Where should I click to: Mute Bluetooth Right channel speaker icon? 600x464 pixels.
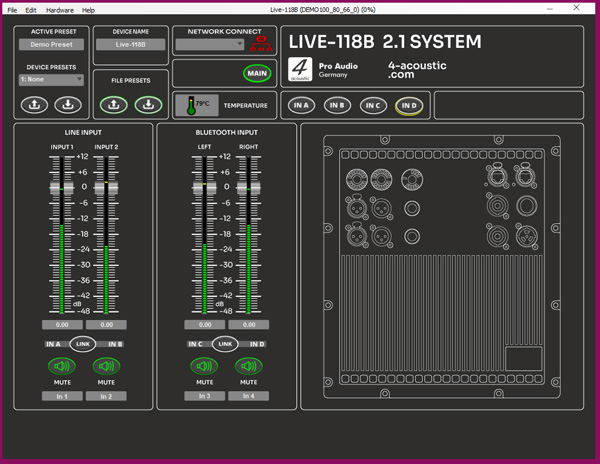247,366
